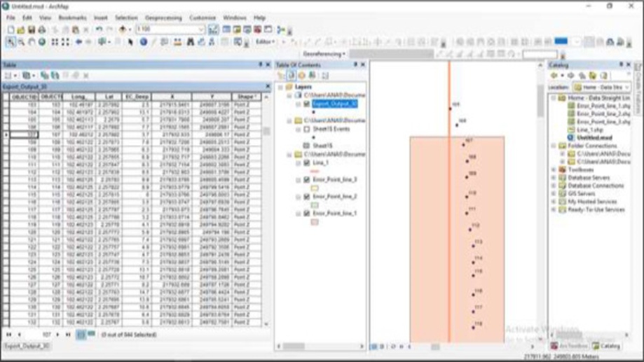The image size is (644, 362).
Task: Collapse the Layers data frame tree
Action: pyautogui.click(x=281, y=87)
